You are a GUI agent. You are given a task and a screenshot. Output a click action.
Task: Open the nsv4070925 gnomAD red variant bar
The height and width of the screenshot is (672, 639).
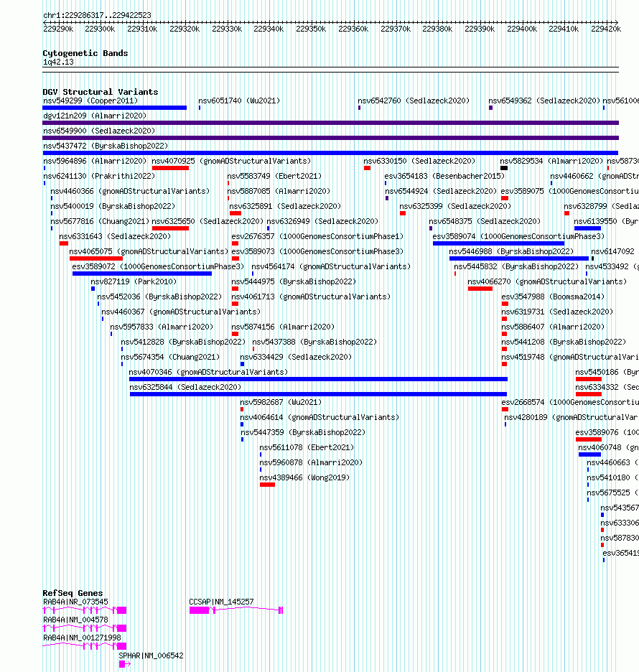[170, 168]
